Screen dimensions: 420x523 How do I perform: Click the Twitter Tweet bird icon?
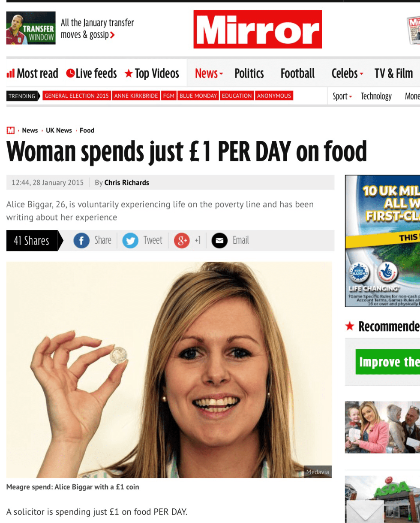[x=130, y=241]
